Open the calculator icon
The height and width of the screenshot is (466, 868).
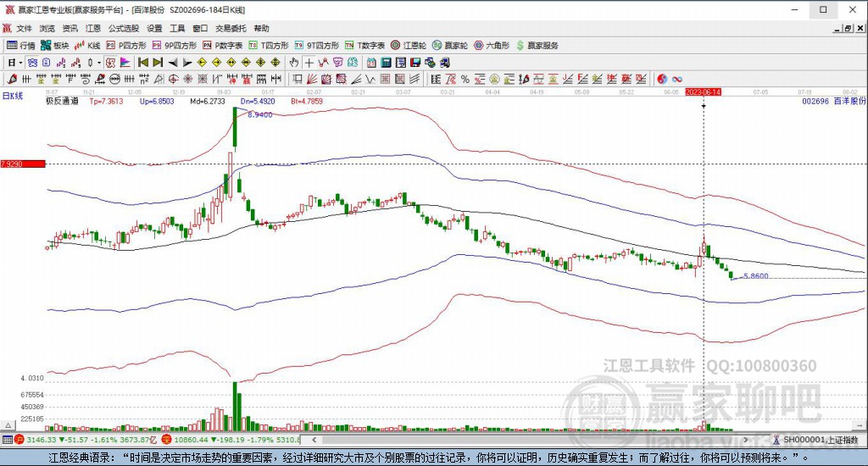(x=387, y=63)
